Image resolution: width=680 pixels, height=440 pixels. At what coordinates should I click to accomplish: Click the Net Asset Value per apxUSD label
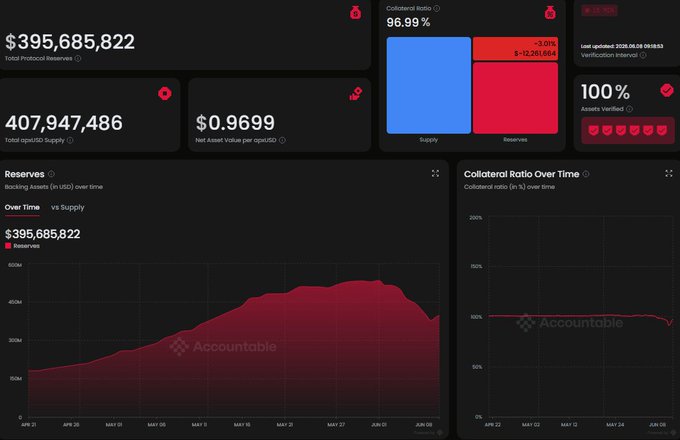point(236,140)
